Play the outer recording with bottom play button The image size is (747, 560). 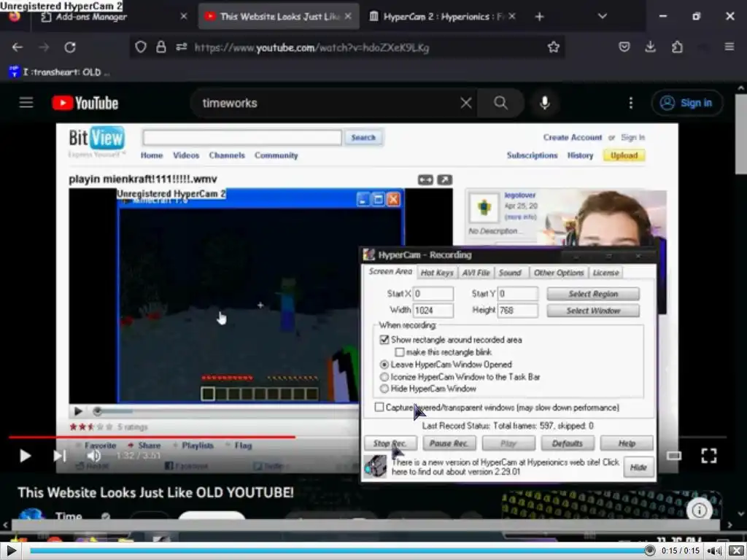(x=12, y=551)
